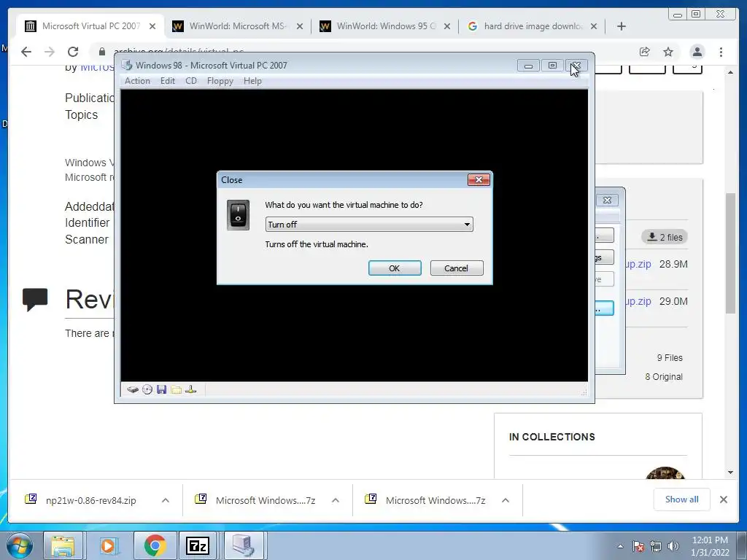Click the '8 Original' text
This screenshot has width=747, height=560.
click(664, 377)
